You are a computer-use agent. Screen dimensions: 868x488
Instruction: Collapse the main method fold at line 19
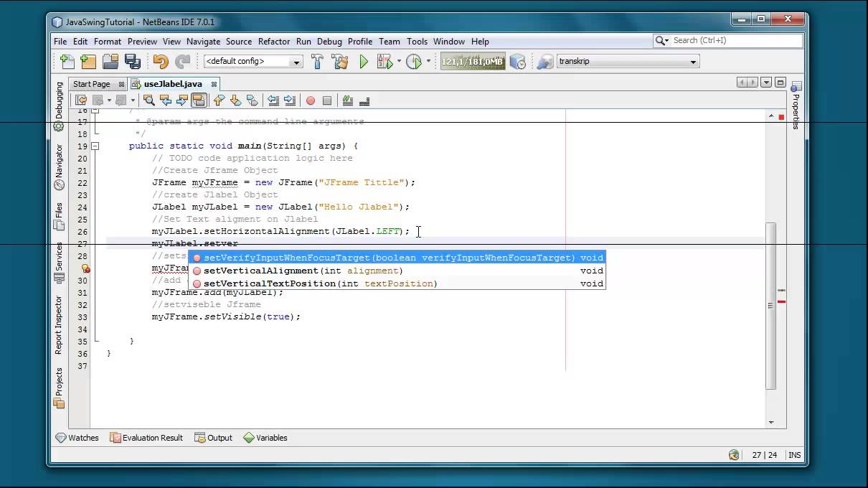(x=95, y=146)
